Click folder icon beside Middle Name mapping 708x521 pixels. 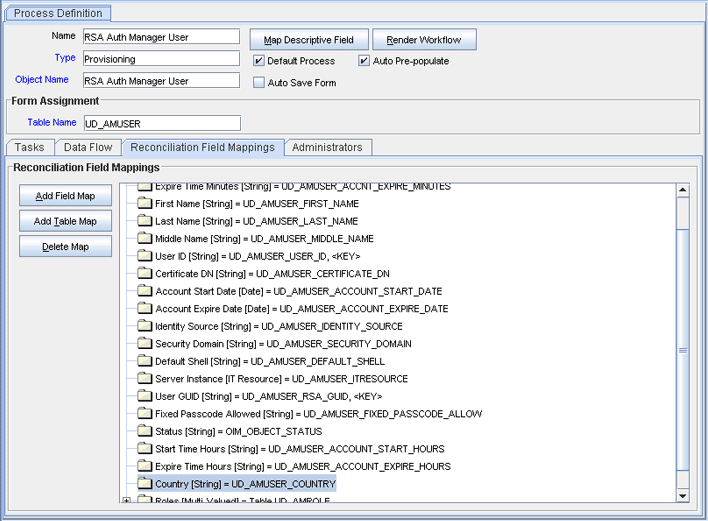(144, 238)
